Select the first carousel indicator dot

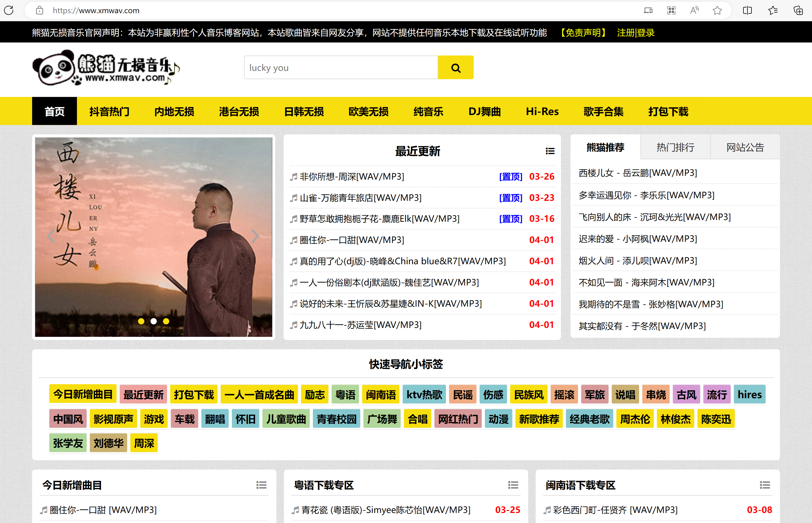(x=141, y=321)
